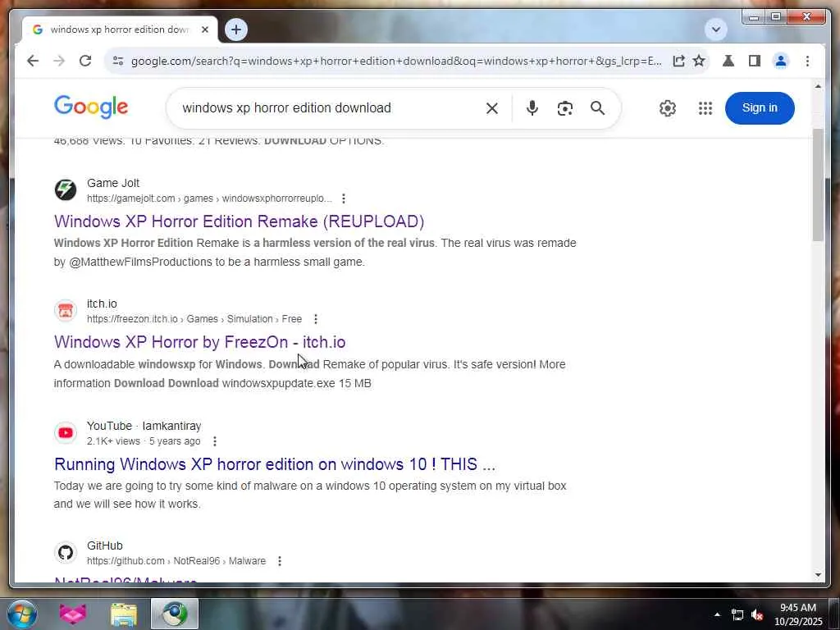Viewport: 840px width, 630px height.
Task: Open a new tab with plus button
Action: 236,30
